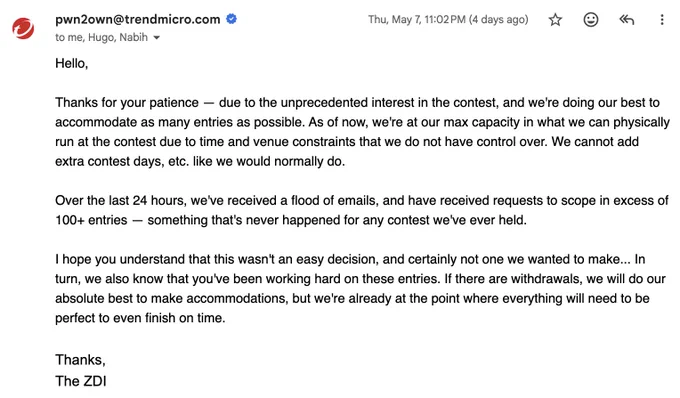This screenshot has width=680, height=398.
Task: Click the "Hello," greeting line
Action: [x=72, y=64]
